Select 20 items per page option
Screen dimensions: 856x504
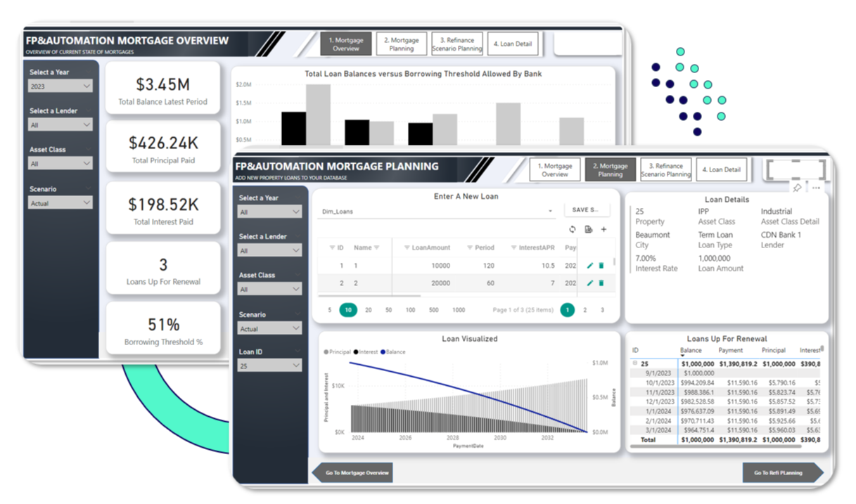[368, 310]
